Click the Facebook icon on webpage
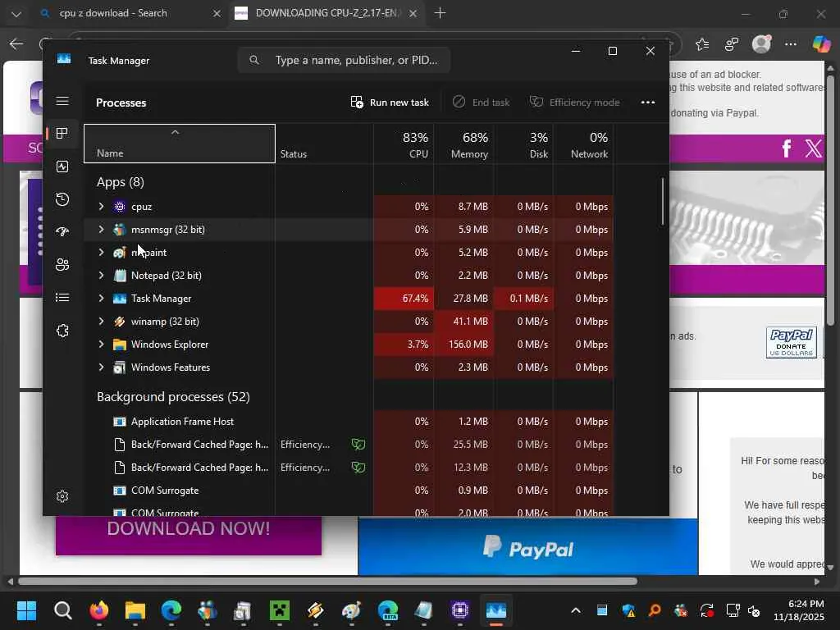The image size is (840, 630). [787, 148]
